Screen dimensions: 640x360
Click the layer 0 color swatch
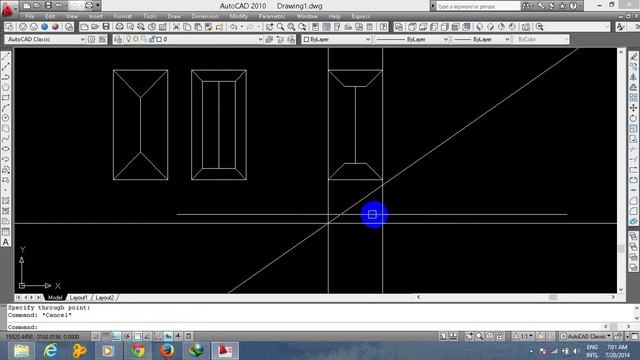coord(159,39)
